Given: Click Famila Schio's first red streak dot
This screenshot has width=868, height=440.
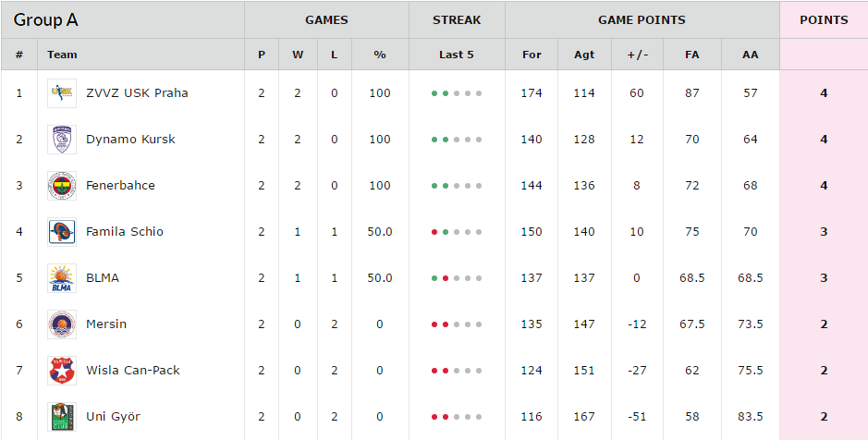Looking at the screenshot, I should 434,232.
